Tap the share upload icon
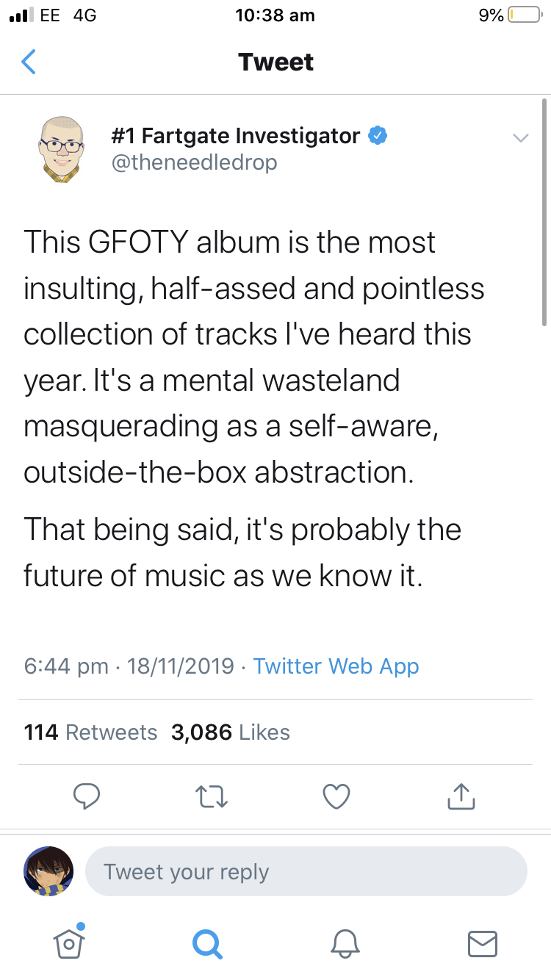 pos(461,796)
